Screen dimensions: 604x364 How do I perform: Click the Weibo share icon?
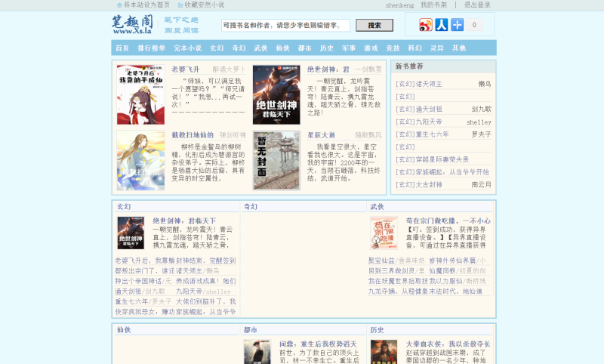coord(426,25)
